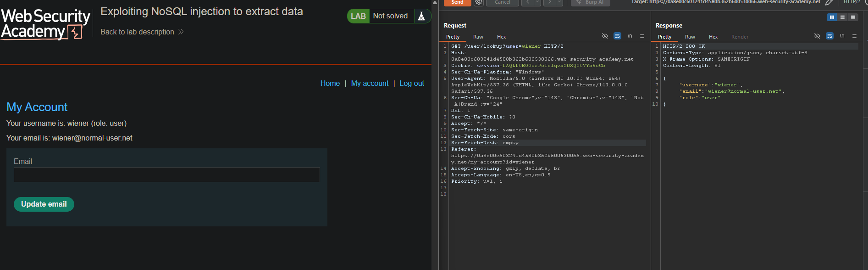
Task: Click the Priority: u=1, i header line
Action: pyautogui.click(x=476, y=181)
